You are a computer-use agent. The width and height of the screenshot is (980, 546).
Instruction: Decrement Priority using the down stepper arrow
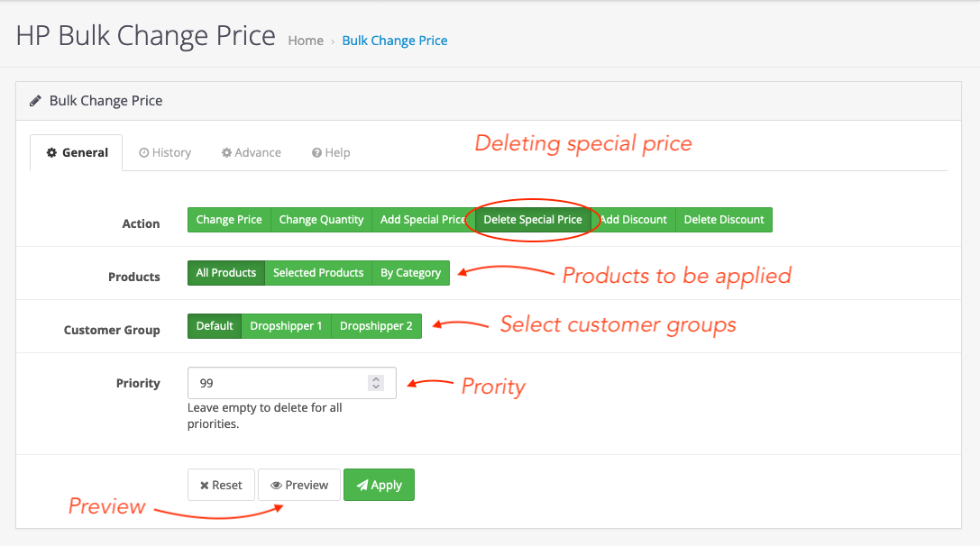pyautogui.click(x=376, y=387)
